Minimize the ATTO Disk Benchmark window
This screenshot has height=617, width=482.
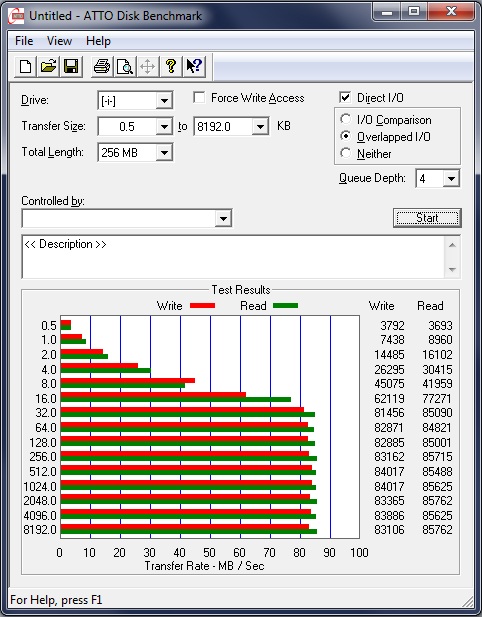point(387,12)
